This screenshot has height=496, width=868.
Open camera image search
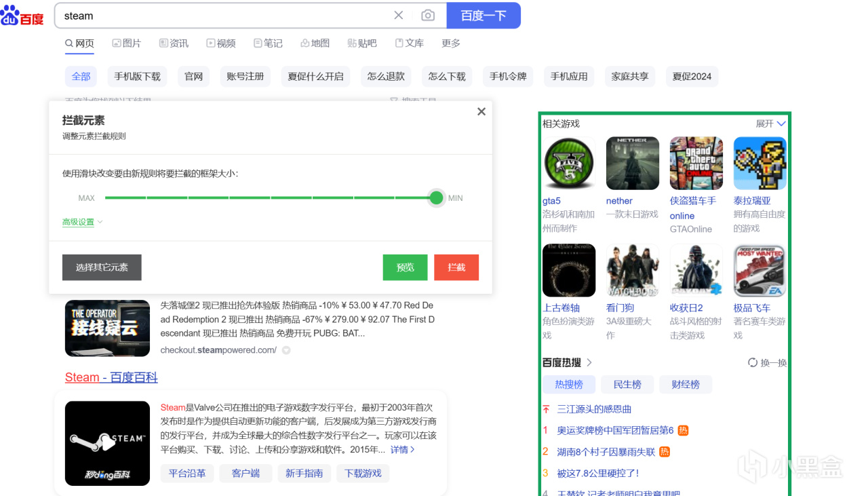coord(428,16)
